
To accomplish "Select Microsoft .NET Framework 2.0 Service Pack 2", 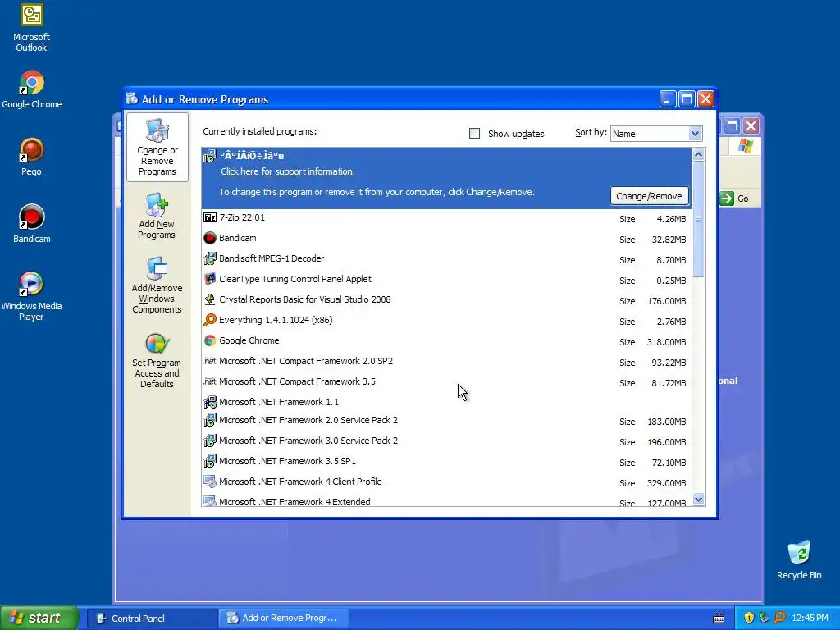I will 446,421.
